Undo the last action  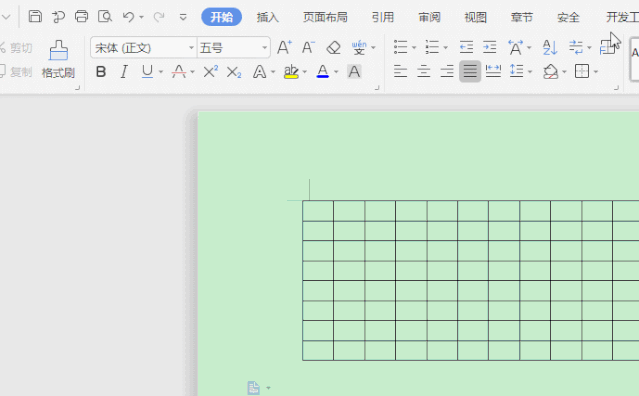click(128, 17)
